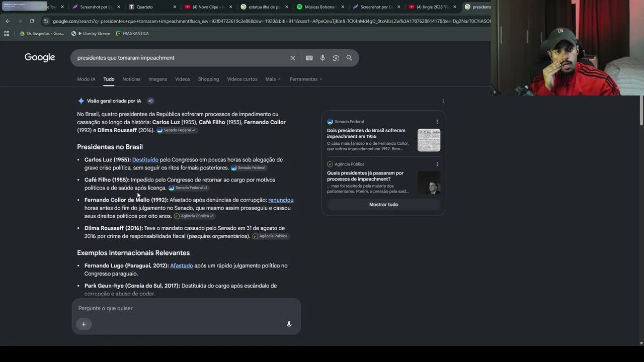This screenshot has width=644, height=362.
Task: Expand the Mais dropdown
Action: pos(273,79)
